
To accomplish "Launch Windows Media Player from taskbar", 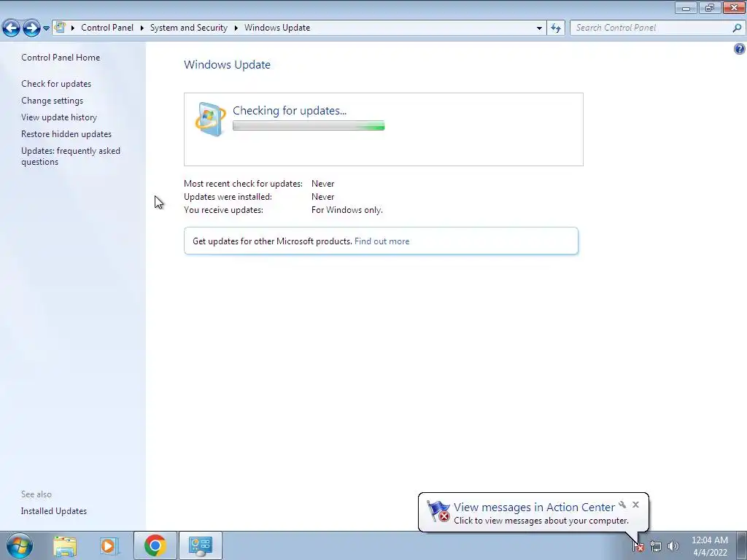I will (109, 545).
